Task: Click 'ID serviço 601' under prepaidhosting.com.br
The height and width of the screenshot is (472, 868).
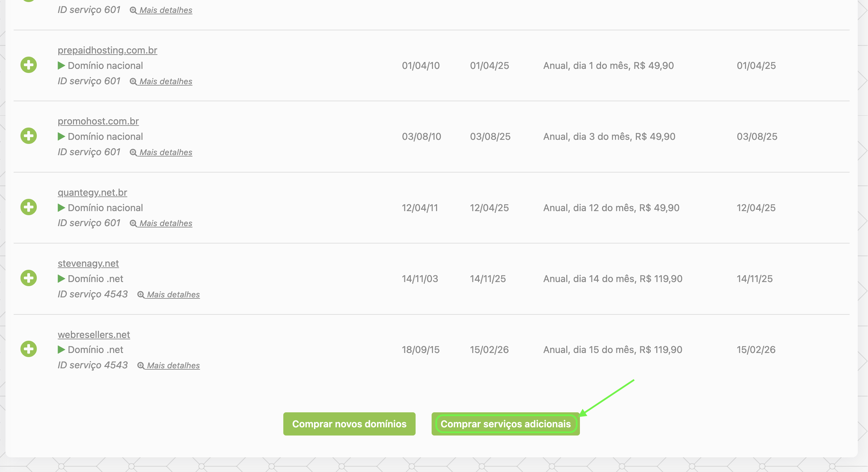Action: coord(89,81)
